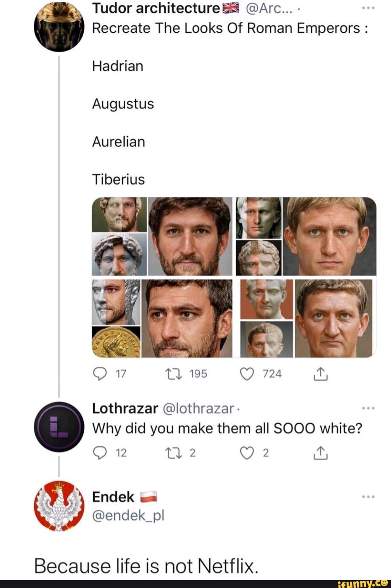Open more options on Lothrazar's tweet

click(x=368, y=408)
